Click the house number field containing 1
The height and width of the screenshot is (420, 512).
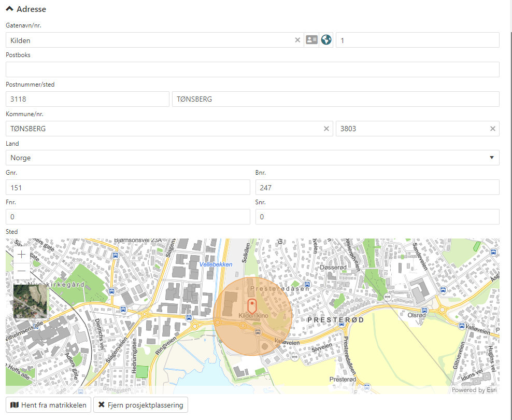coord(417,40)
